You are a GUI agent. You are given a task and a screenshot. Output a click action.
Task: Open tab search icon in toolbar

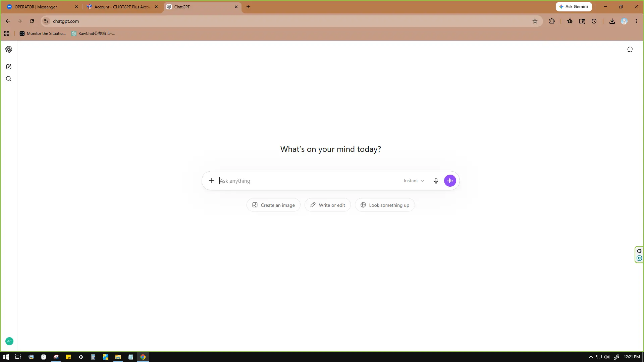click(582, 21)
